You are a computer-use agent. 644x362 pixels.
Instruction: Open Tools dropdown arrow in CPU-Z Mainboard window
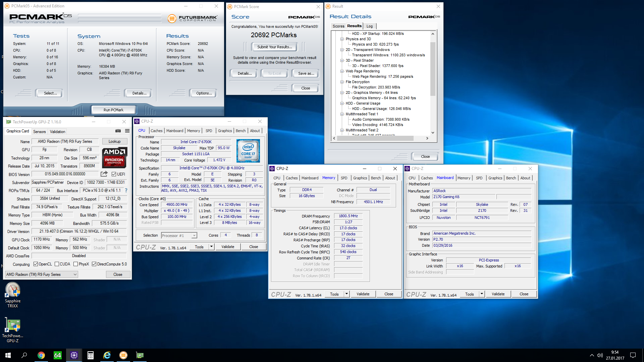tap(482, 294)
